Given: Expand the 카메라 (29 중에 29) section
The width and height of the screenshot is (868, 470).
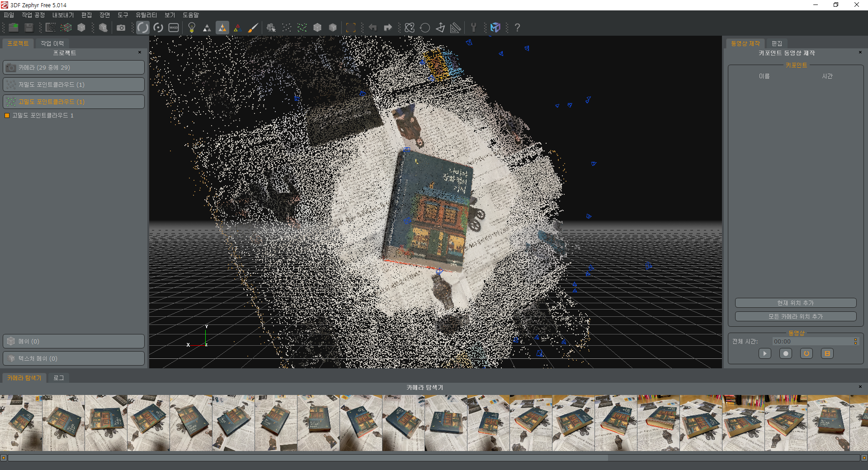Looking at the screenshot, I should pos(74,67).
